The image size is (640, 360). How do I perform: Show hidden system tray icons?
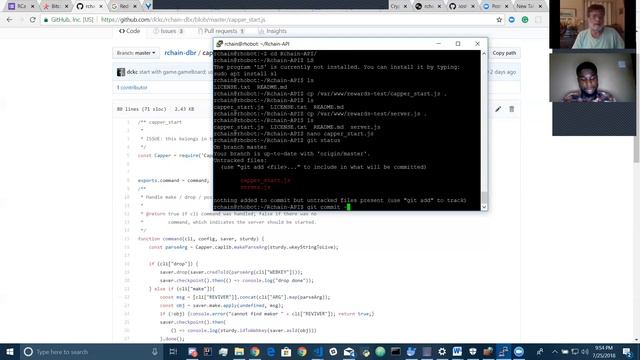click(554, 351)
